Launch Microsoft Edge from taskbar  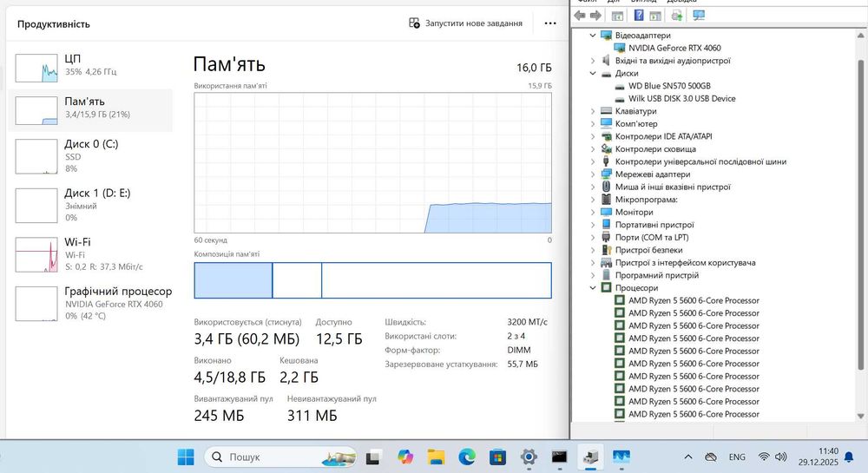467,457
